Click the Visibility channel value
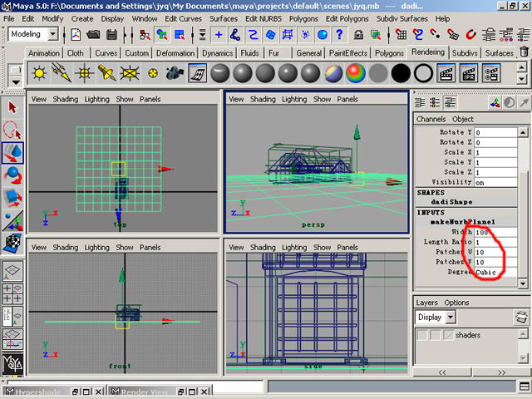The image size is (532, 399). [x=495, y=183]
